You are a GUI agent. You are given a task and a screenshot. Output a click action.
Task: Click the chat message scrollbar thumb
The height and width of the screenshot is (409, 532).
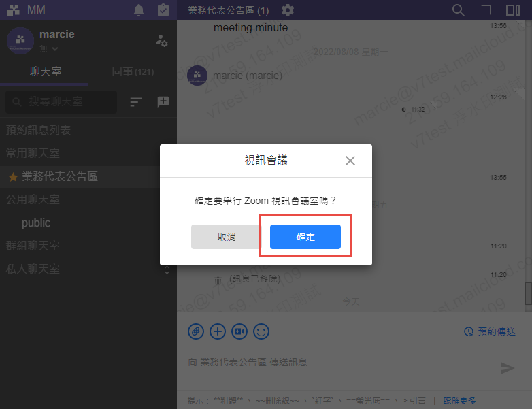pyautogui.click(x=529, y=293)
